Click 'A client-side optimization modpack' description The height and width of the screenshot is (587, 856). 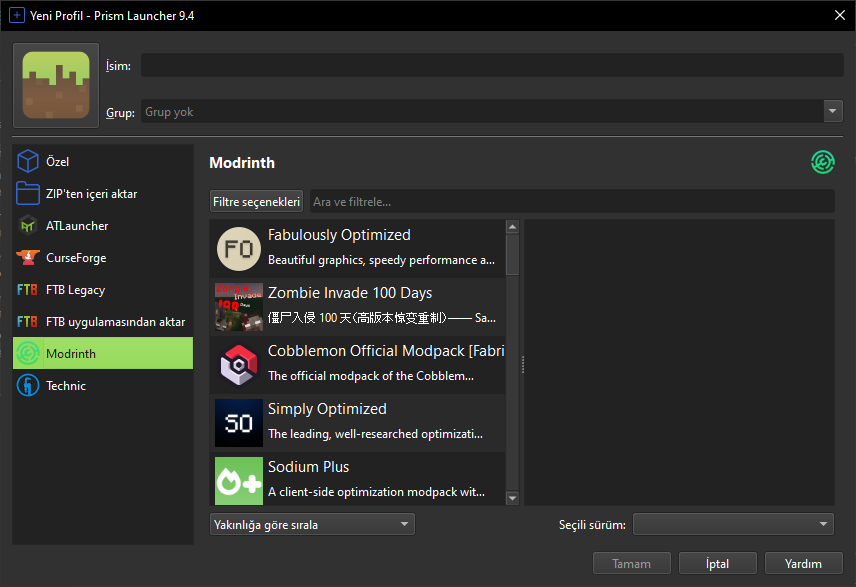point(376,491)
